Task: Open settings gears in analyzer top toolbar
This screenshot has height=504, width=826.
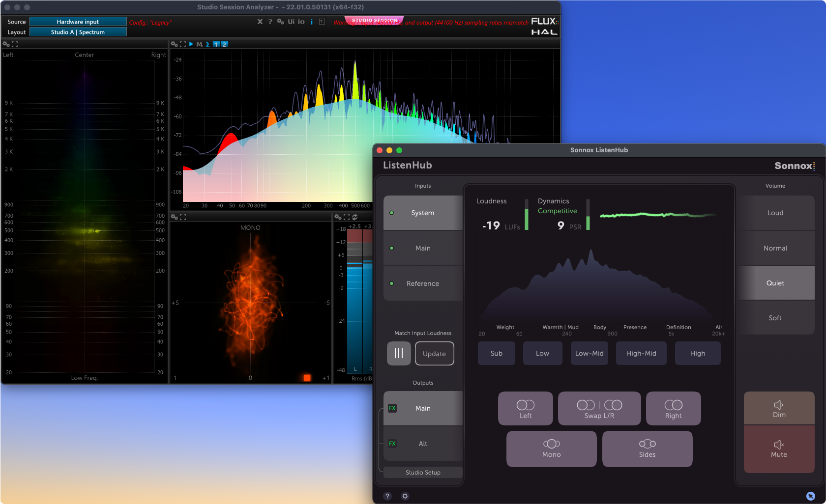Action: tap(280, 22)
